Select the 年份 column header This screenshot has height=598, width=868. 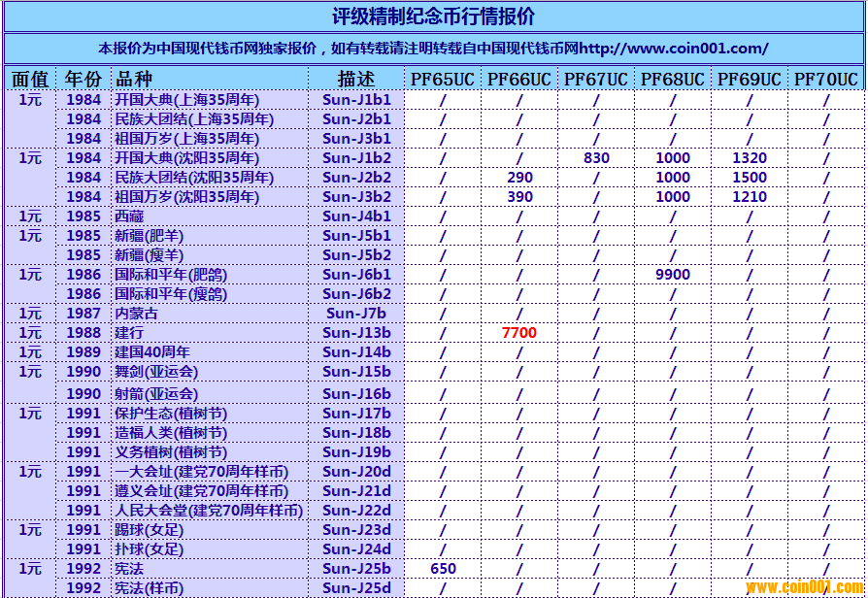click(x=83, y=79)
